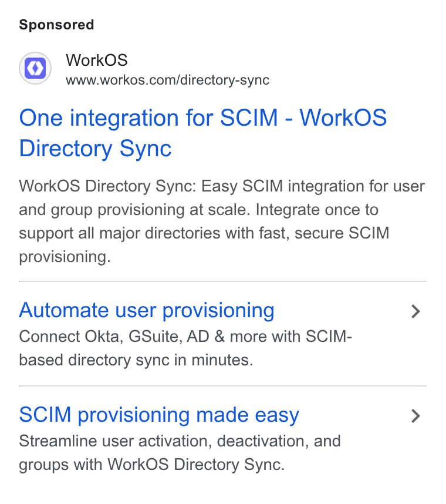Click chevron next to Automate user provisioning
The height and width of the screenshot is (504, 446).
click(x=416, y=311)
